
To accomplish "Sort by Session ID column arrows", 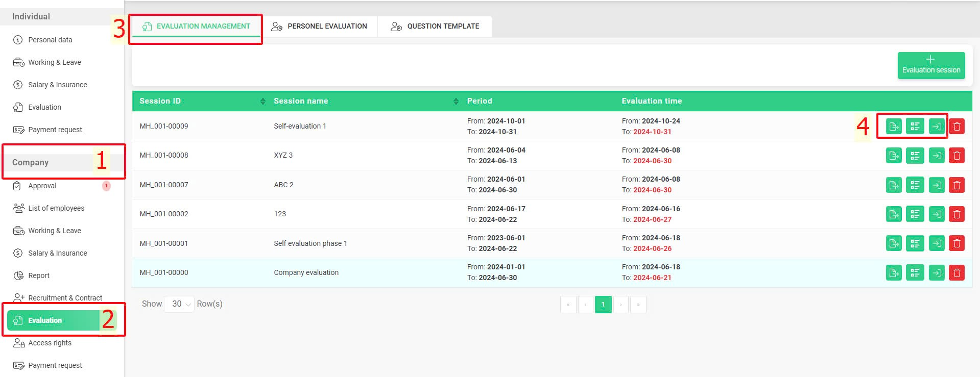I will pyautogui.click(x=262, y=101).
